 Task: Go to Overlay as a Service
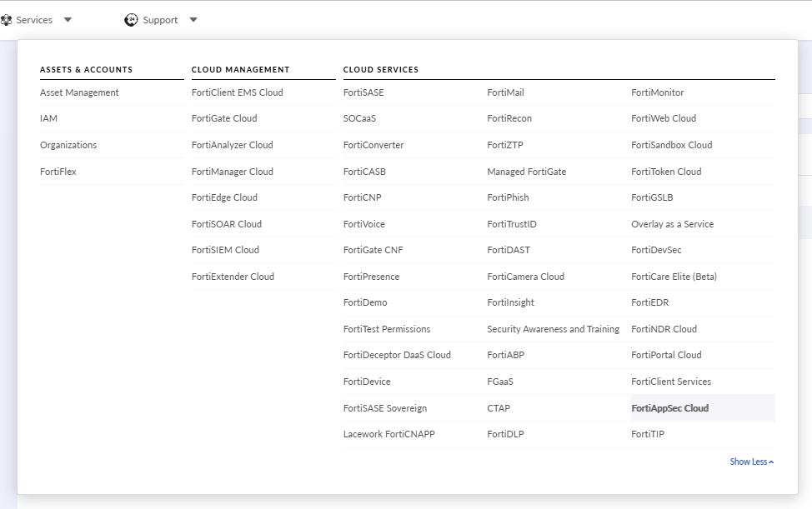672,224
